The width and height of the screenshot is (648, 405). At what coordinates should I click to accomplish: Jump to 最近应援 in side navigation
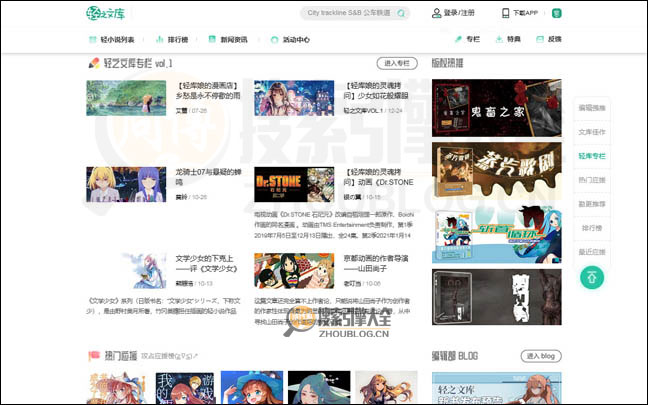pos(592,252)
